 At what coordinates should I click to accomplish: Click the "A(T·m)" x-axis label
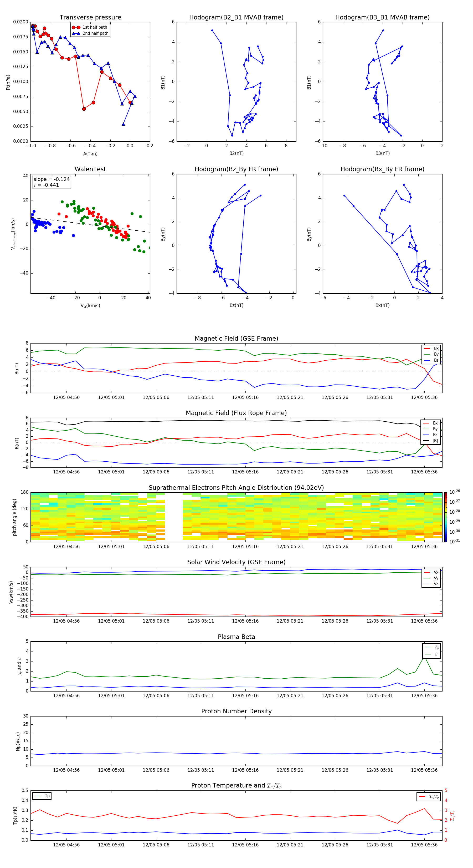pyautogui.click(x=90, y=154)
